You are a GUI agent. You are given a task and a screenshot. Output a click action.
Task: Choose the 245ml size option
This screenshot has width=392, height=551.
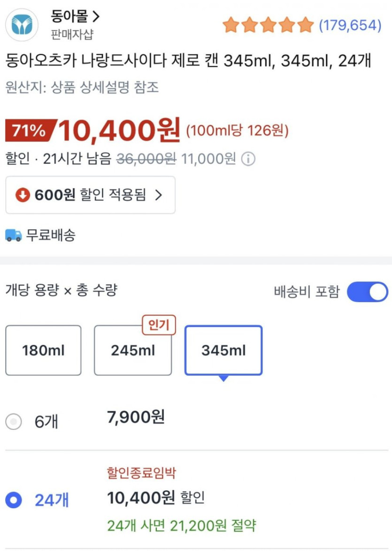click(133, 350)
